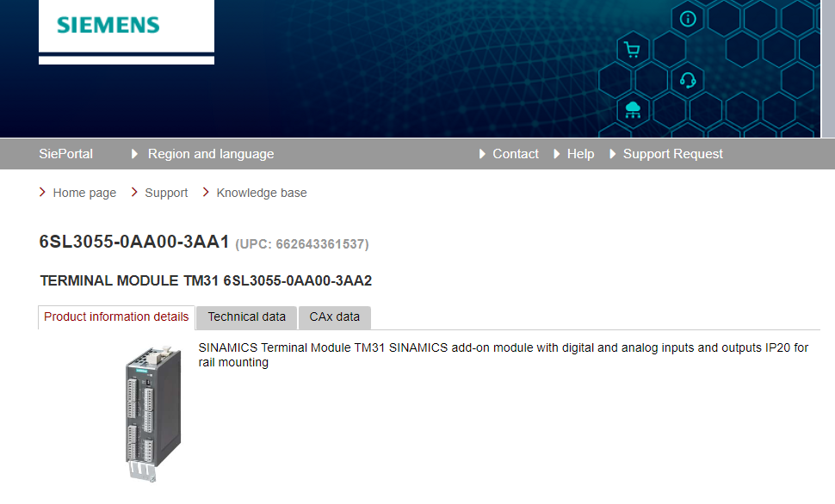Screen dimensions: 835x504
Task: Click the arrow icon before Contact
Action: click(x=482, y=154)
